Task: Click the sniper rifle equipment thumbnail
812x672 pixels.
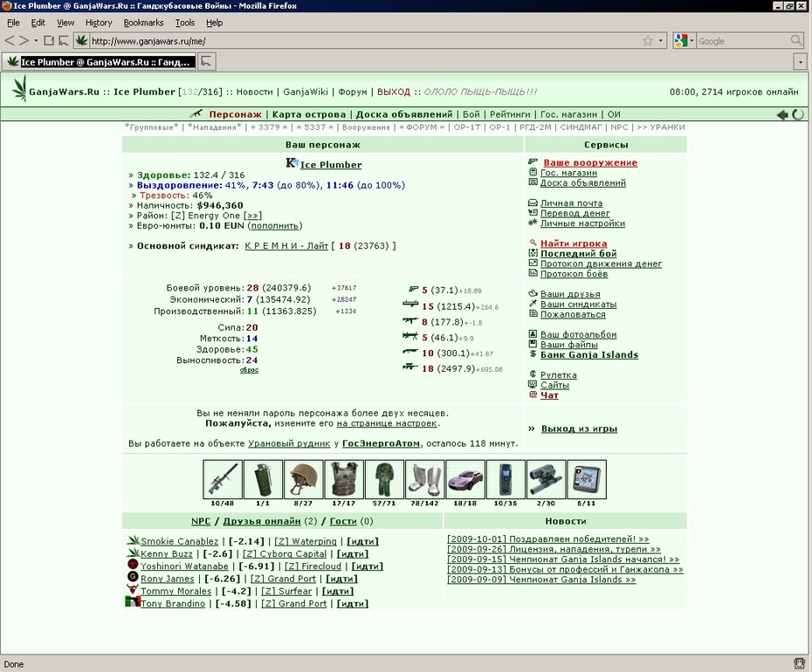Action: tap(223, 479)
